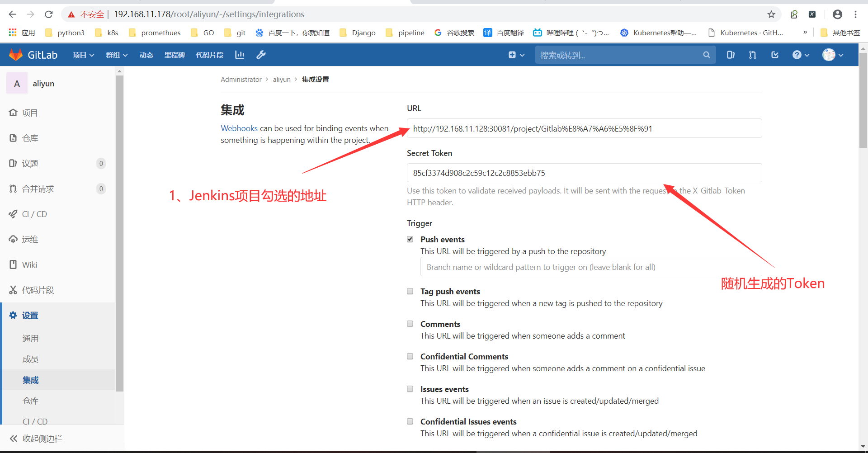Screen dimensions: 868x453
Task: Focus the Secret Token field
Action: click(584, 173)
